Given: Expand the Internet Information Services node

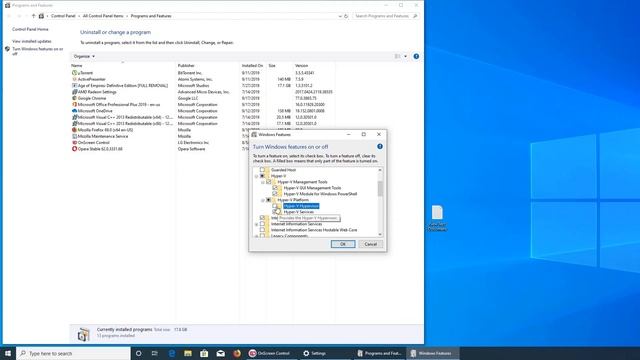Looking at the screenshot, I should tap(256, 224).
